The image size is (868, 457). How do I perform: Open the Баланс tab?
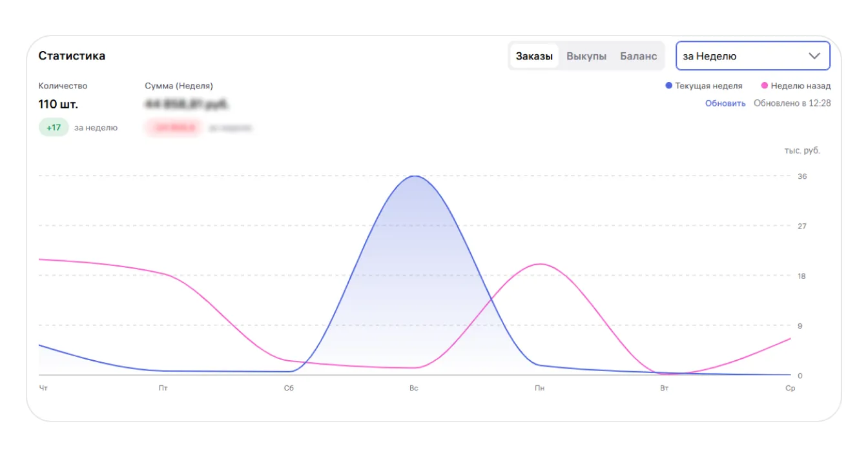pos(638,56)
